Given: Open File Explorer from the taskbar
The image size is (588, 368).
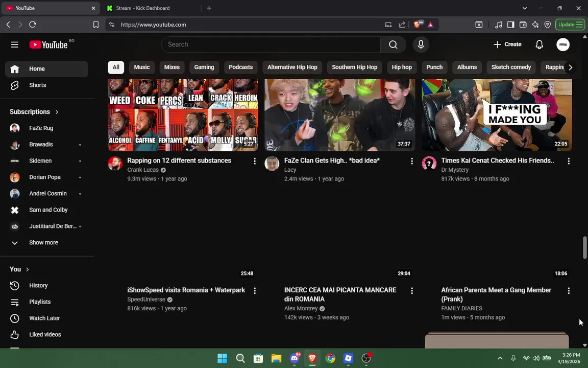Looking at the screenshot, I should click(276, 358).
